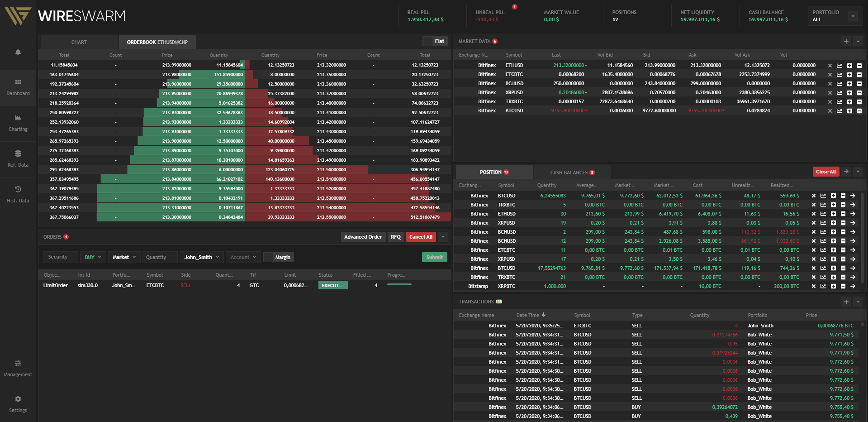Screen dimensions: 868x422
Task: Click the Net Liquidity value 59.997.011,16 $
Action: tap(700, 19)
